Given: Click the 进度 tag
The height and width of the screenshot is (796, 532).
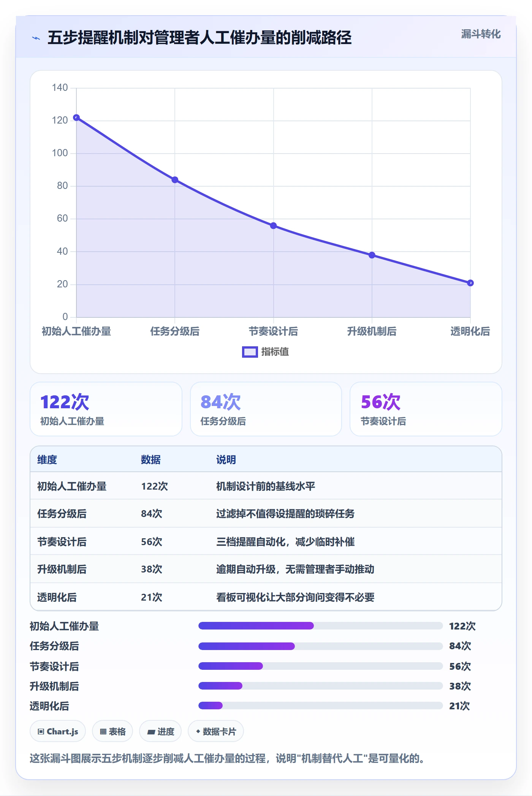Looking at the screenshot, I should pyautogui.click(x=160, y=731).
